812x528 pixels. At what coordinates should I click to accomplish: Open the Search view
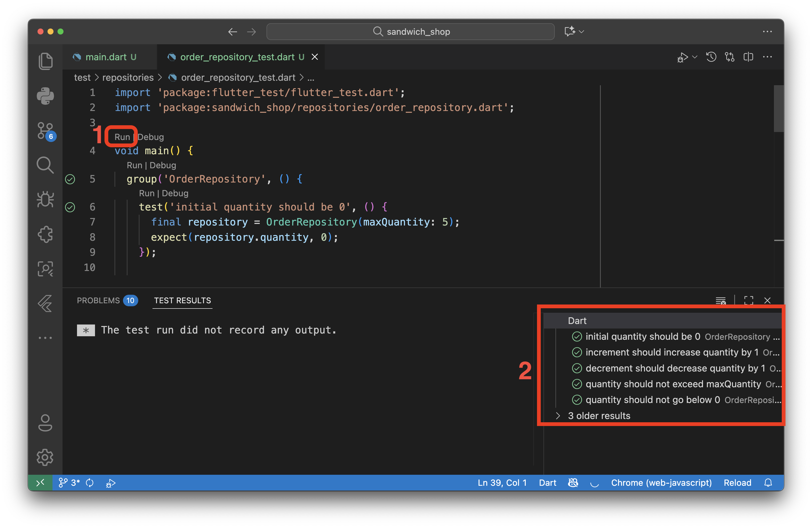pyautogui.click(x=45, y=165)
